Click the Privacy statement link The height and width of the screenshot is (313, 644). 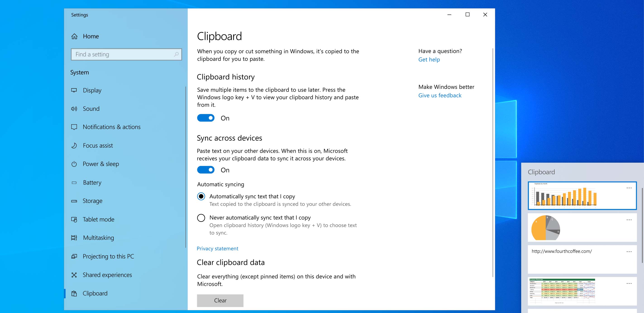point(217,248)
